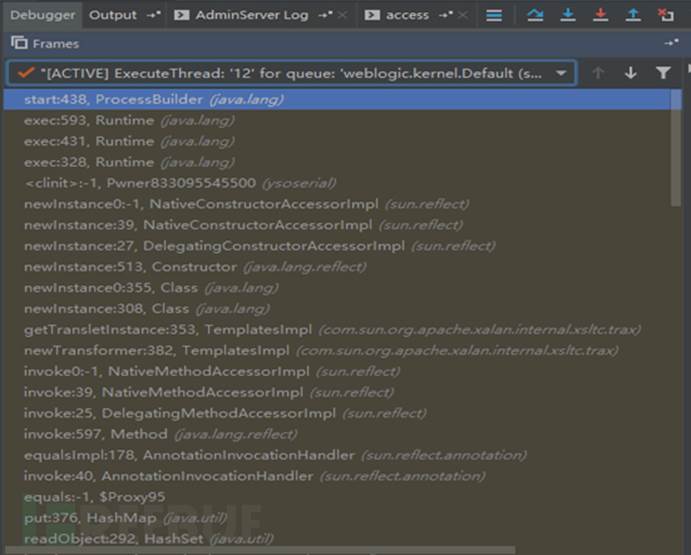Close the access tab
The width and height of the screenshot is (691, 555).
pos(463,15)
